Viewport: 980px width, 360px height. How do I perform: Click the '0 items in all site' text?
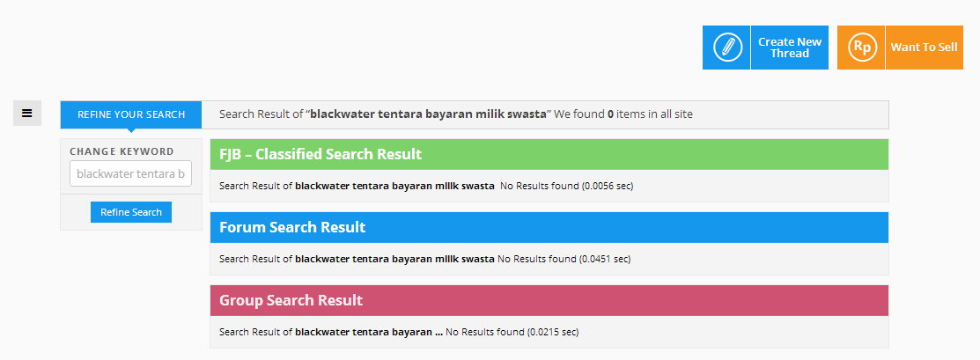tap(650, 114)
